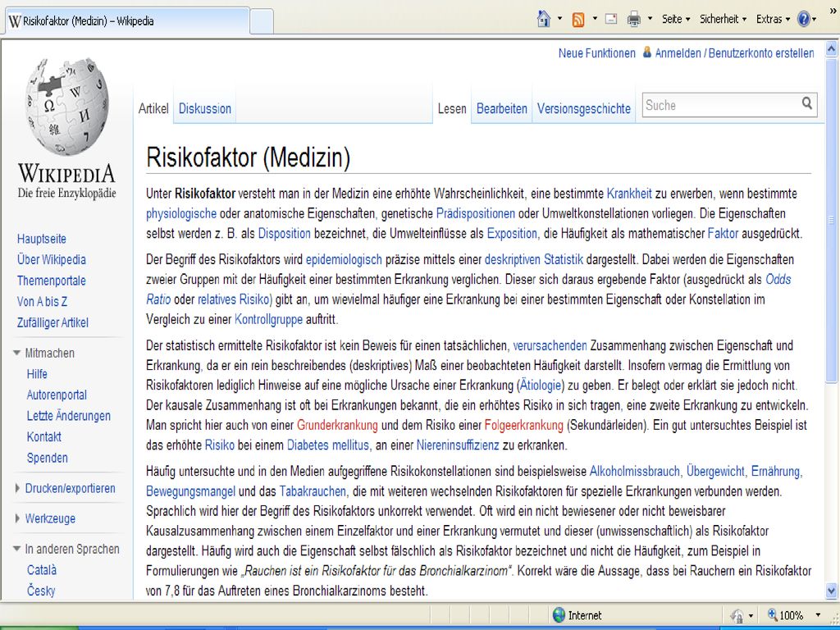Follow the physiologische link
The image size is (840, 630).
pos(181,214)
